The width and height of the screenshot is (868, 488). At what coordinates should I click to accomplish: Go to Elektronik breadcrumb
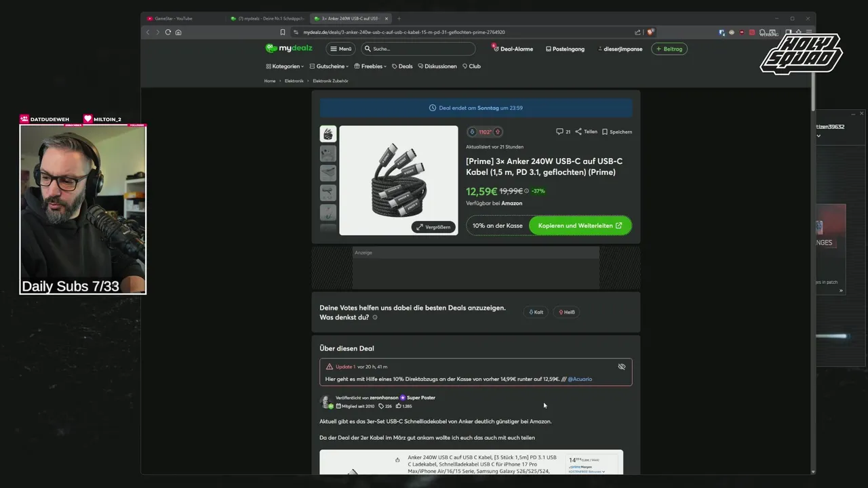pos(294,81)
